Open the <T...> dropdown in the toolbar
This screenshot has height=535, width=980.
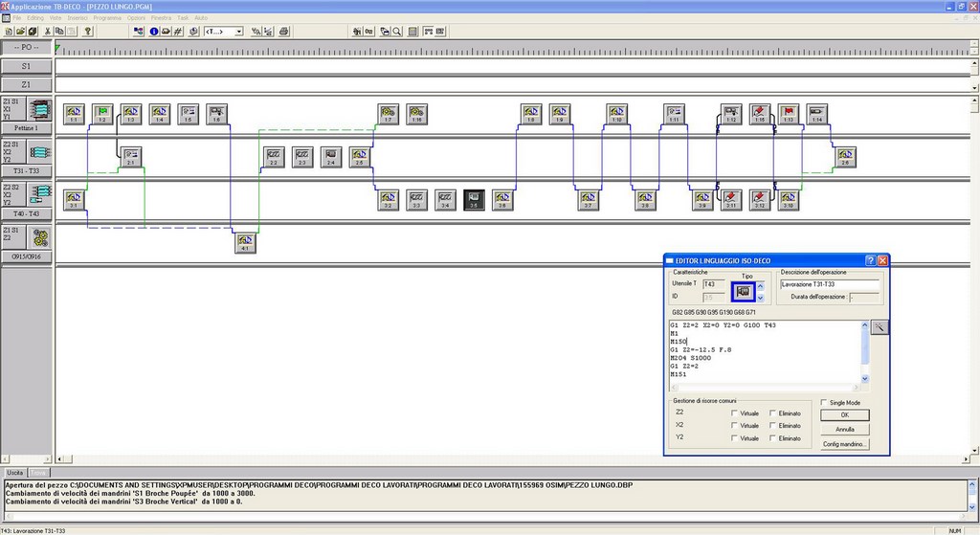tap(224, 31)
